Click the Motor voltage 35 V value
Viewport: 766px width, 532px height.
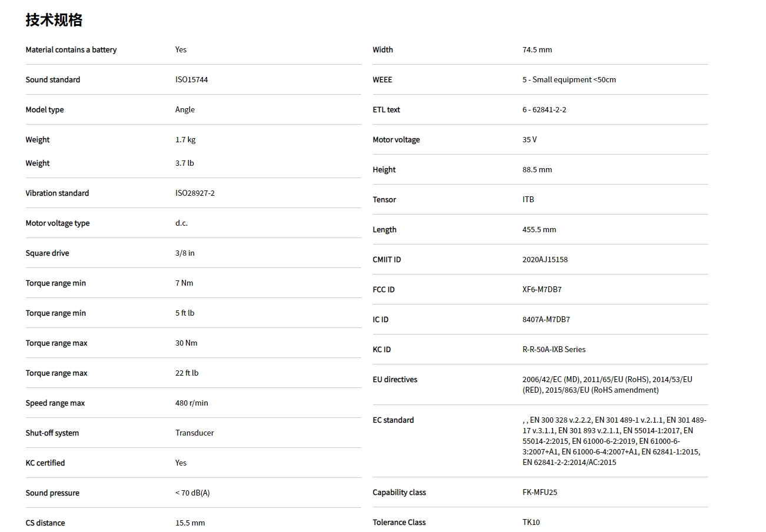coord(529,140)
